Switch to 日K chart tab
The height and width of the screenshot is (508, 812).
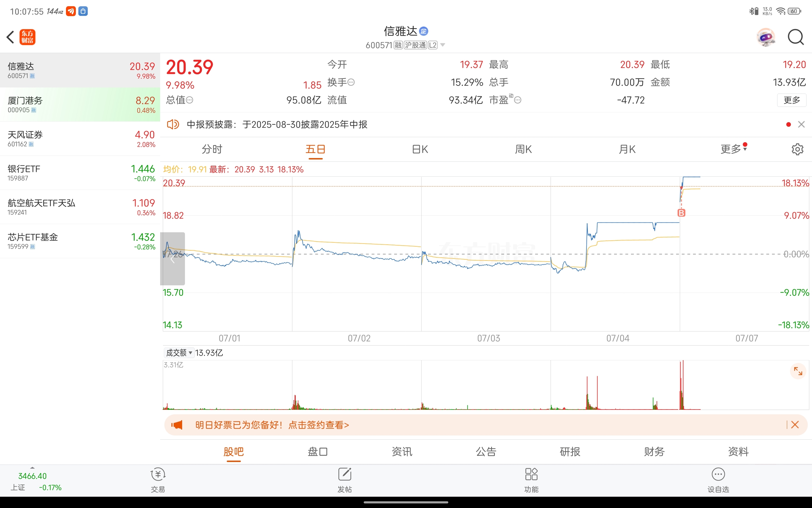pyautogui.click(x=420, y=149)
